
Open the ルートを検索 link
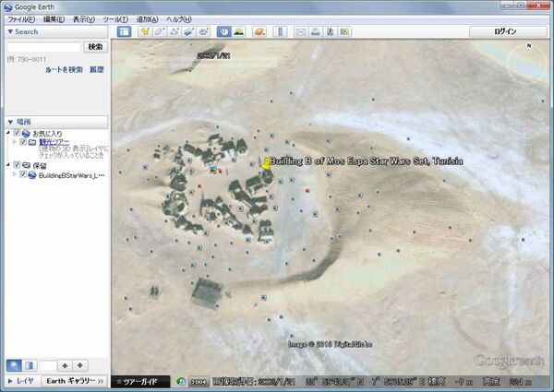64,70
